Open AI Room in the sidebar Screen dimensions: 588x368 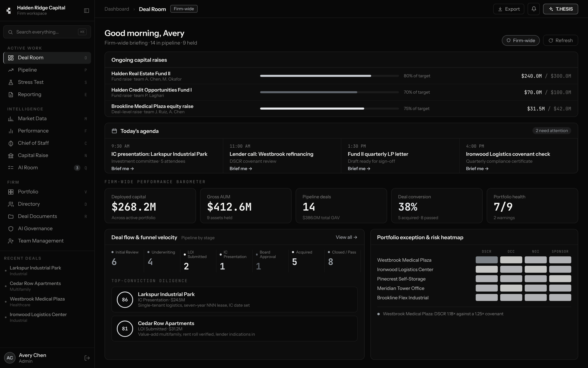(x=47, y=168)
